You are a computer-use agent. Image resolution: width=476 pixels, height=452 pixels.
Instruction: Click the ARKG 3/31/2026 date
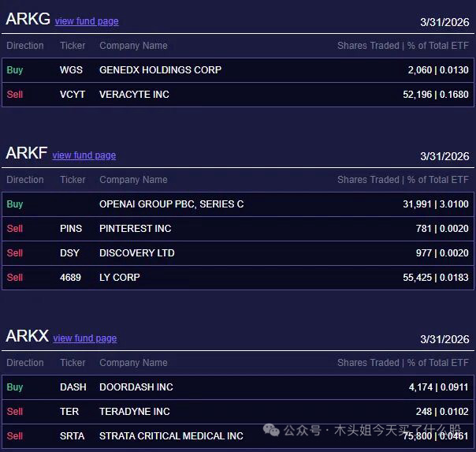click(x=444, y=22)
